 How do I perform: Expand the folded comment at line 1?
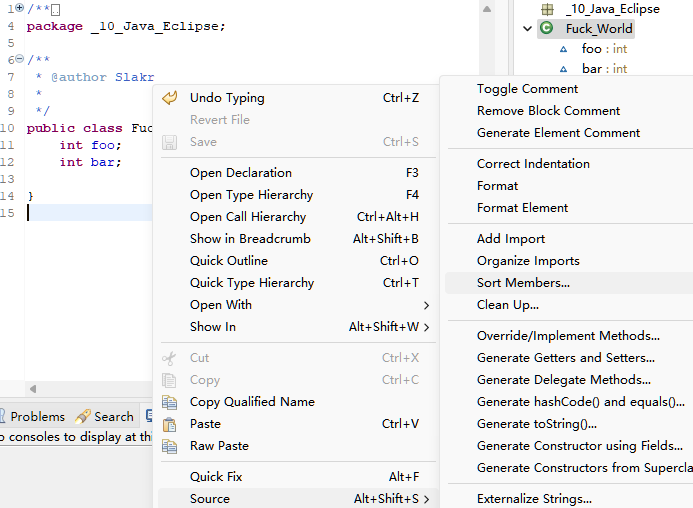point(19,8)
